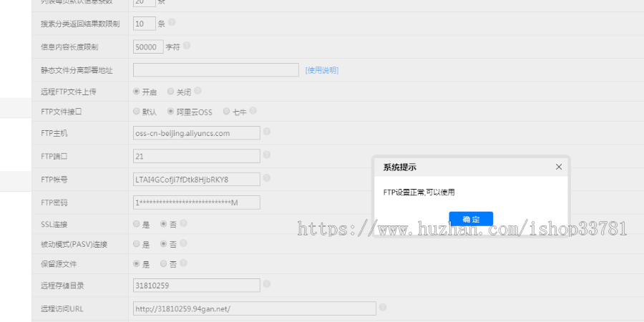The image size is (644, 322).
Task: Select 是 for SSL连接
Action: pyautogui.click(x=137, y=224)
